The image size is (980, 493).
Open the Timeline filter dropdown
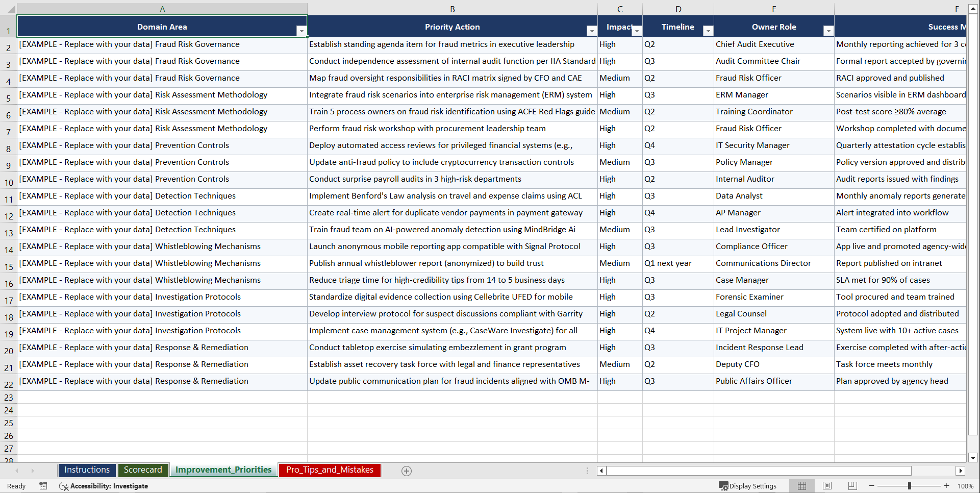click(708, 31)
